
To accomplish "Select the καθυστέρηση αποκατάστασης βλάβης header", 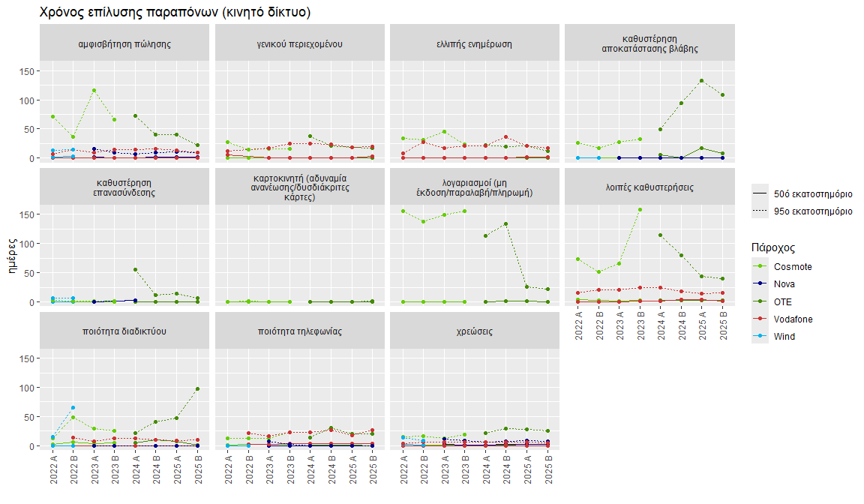I will 649,44.
